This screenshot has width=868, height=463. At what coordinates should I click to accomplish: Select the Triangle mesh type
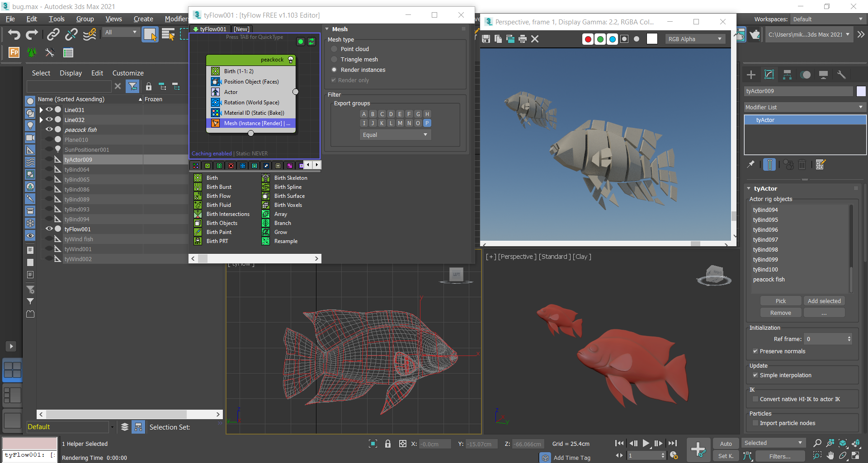tap(334, 60)
